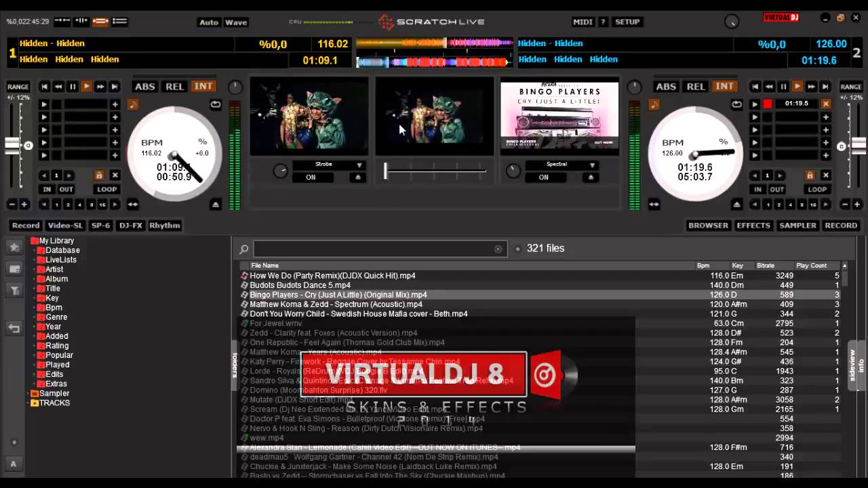Eject track from deck 1
The image size is (868, 488).
216,204
